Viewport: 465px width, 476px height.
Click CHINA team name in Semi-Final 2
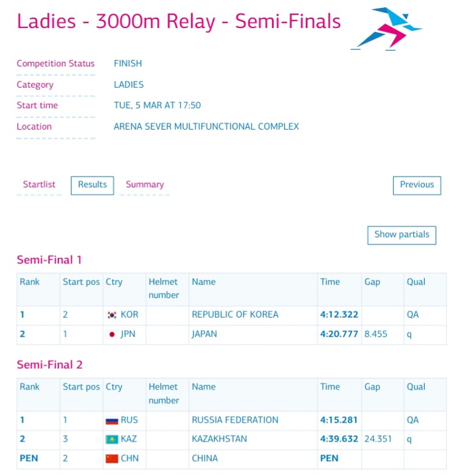[x=205, y=458]
